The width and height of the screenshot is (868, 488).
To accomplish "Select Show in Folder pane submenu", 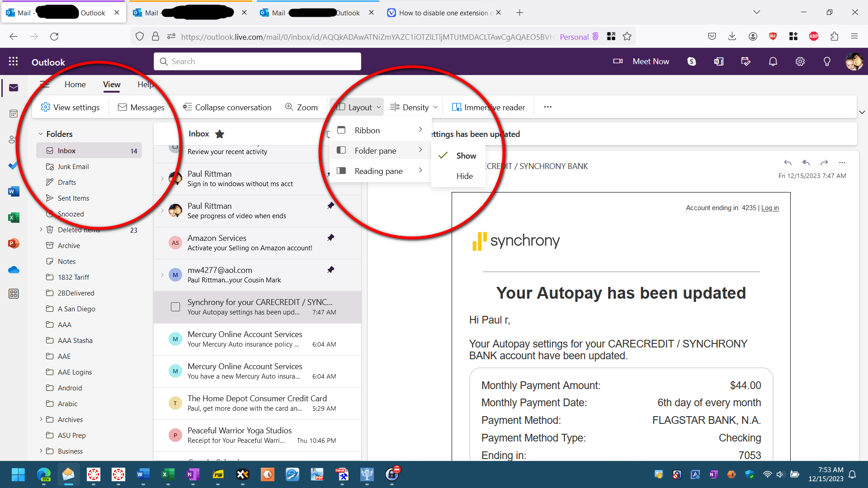I will point(466,155).
